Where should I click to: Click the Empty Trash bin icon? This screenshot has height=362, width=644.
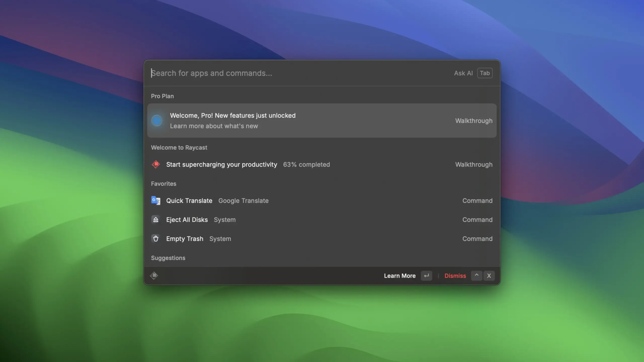[156, 239]
